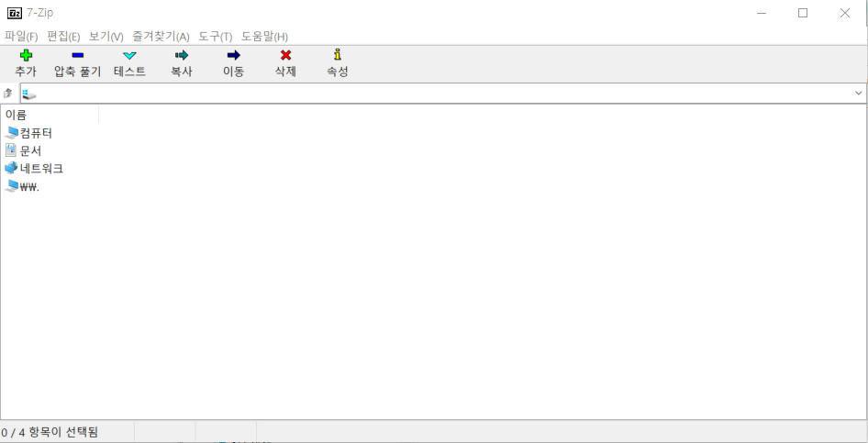
Task: Open the 도움말(H) menu
Action: (264, 37)
